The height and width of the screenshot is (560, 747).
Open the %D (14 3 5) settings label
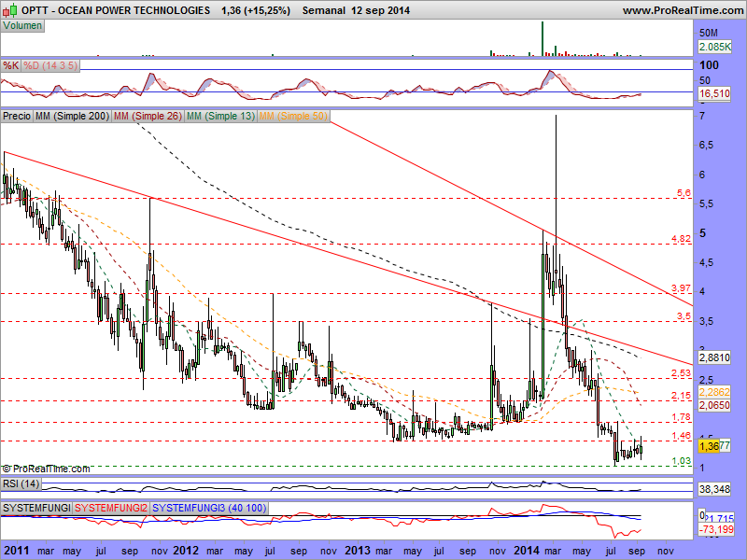(50, 65)
